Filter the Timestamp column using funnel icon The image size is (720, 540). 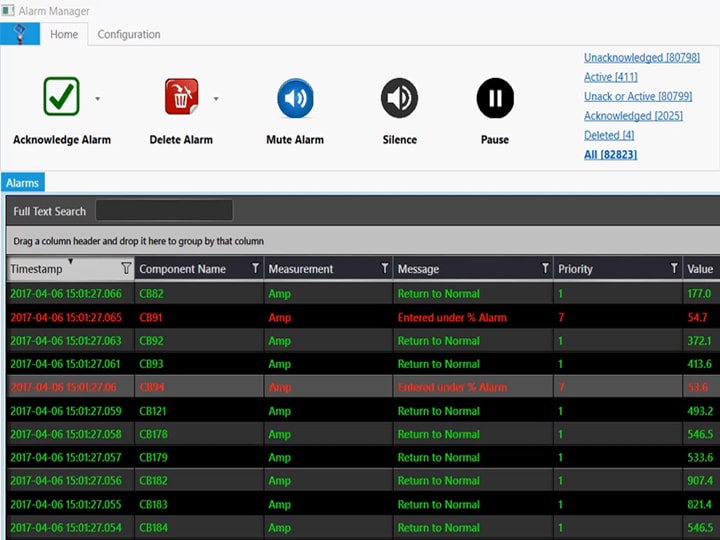point(125,268)
